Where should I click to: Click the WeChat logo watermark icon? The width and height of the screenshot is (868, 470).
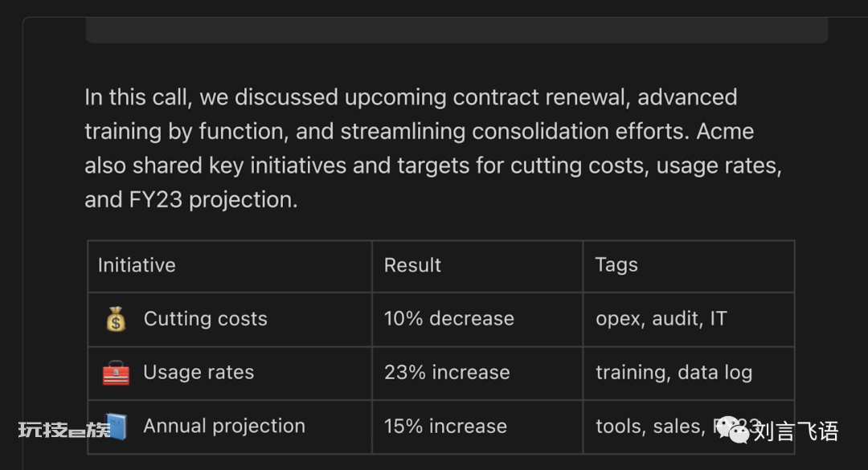click(x=732, y=430)
